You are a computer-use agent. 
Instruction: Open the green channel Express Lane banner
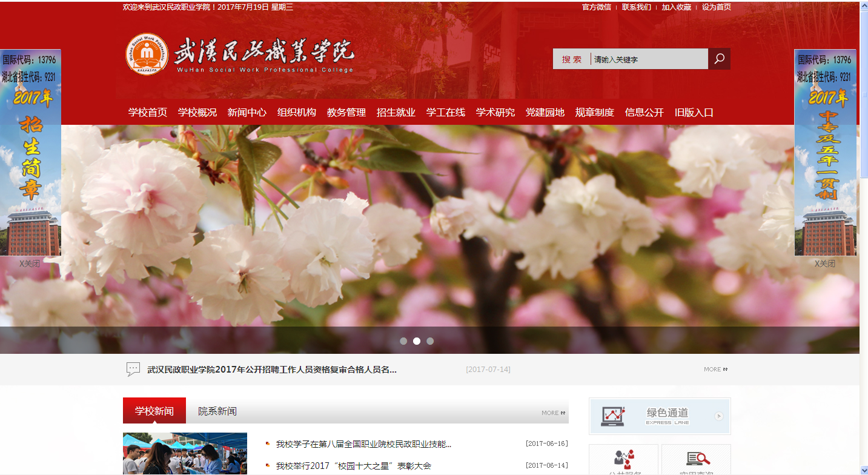[660, 416]
